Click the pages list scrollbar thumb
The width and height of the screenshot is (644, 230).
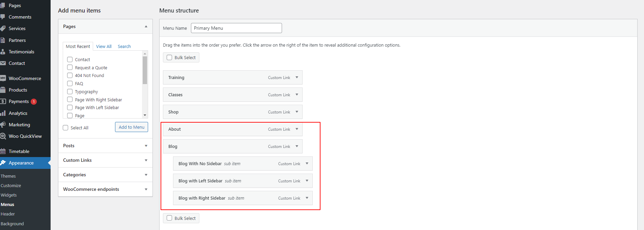[x=145, y=70]
